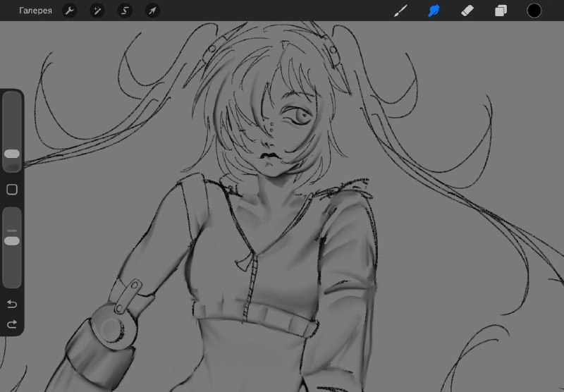Activate the Selection S-shaped tool

tap(125, 11)
